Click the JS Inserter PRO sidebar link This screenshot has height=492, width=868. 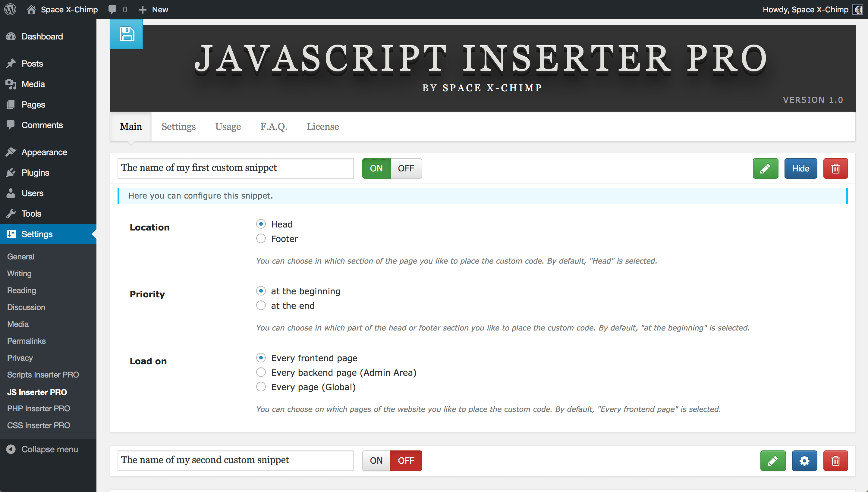[37, 392]
